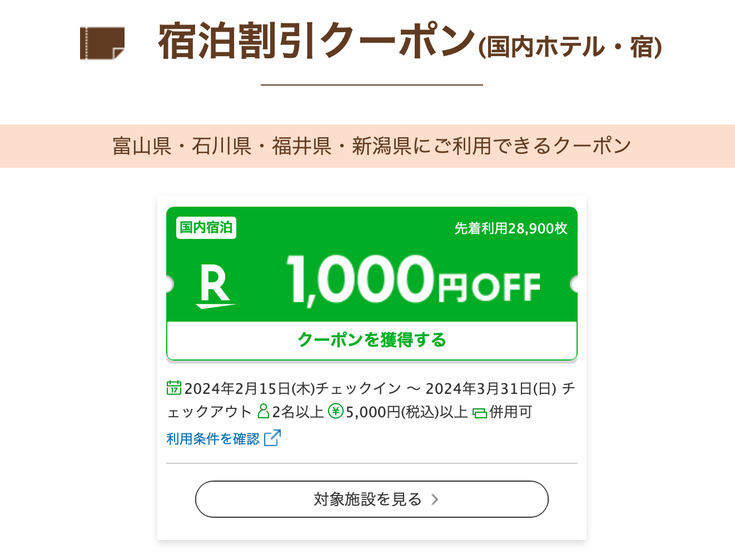Click the calendar icon before check-in date
This screenshot has height=560, width=735.
[x=174, y=387]
